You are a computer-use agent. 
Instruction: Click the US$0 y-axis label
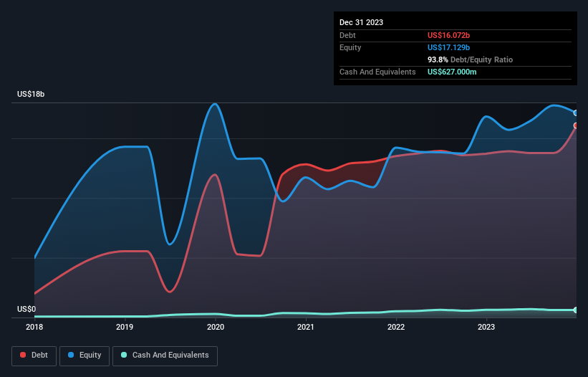coord(26,309)
